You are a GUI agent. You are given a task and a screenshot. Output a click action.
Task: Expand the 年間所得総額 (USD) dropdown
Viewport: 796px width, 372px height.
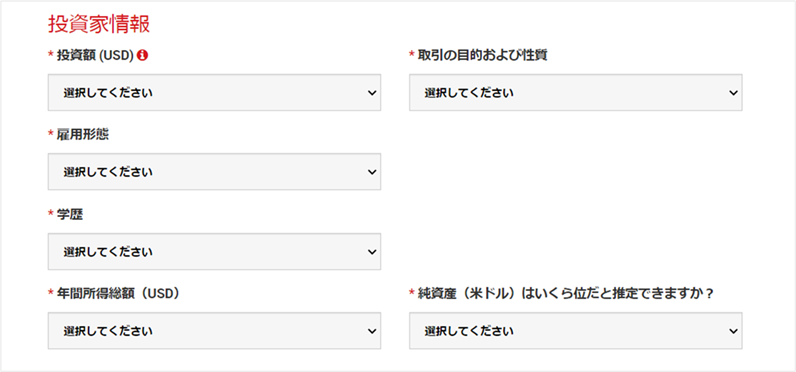pos(214,330)
